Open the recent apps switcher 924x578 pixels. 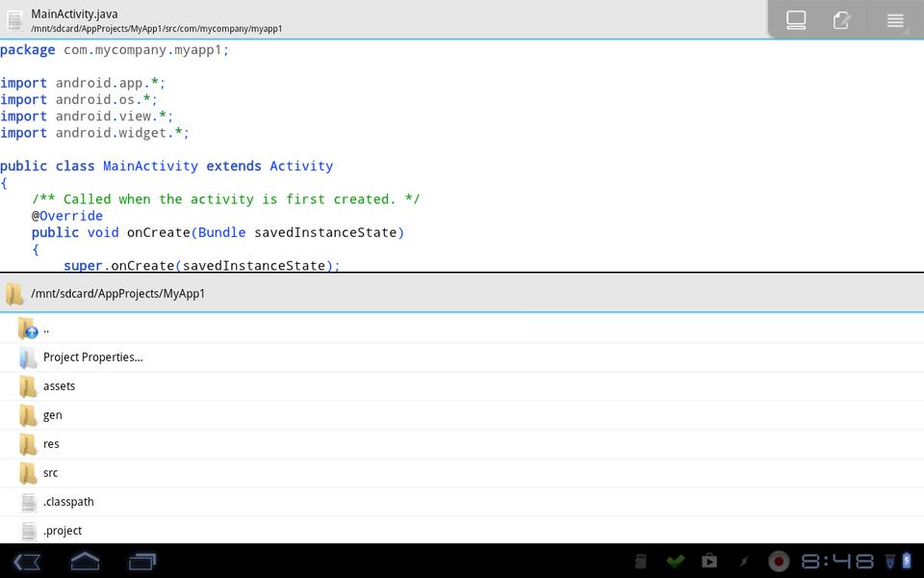(142, 561)
